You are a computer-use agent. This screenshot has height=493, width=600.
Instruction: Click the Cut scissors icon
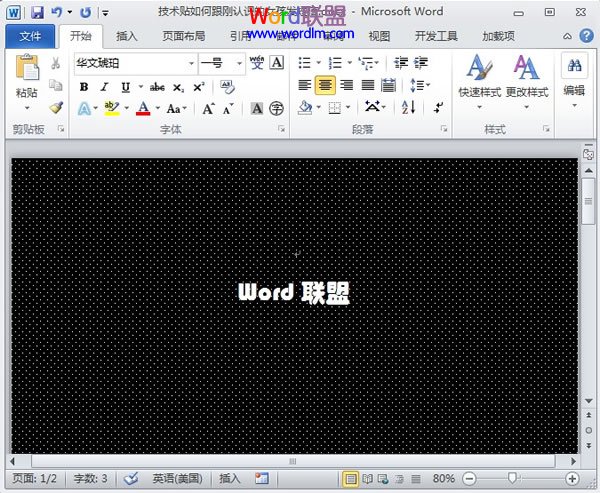coord(56,63)
